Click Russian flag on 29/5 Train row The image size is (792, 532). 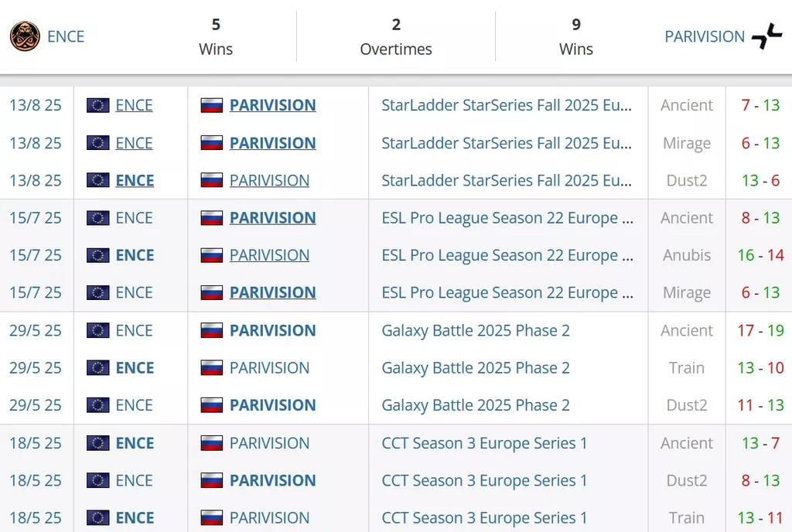point(212,367)
